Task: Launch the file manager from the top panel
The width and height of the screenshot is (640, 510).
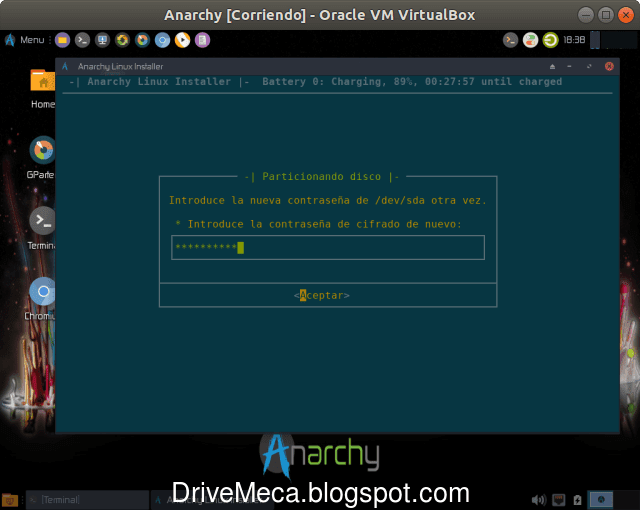Action: click(x=62, y=40)
